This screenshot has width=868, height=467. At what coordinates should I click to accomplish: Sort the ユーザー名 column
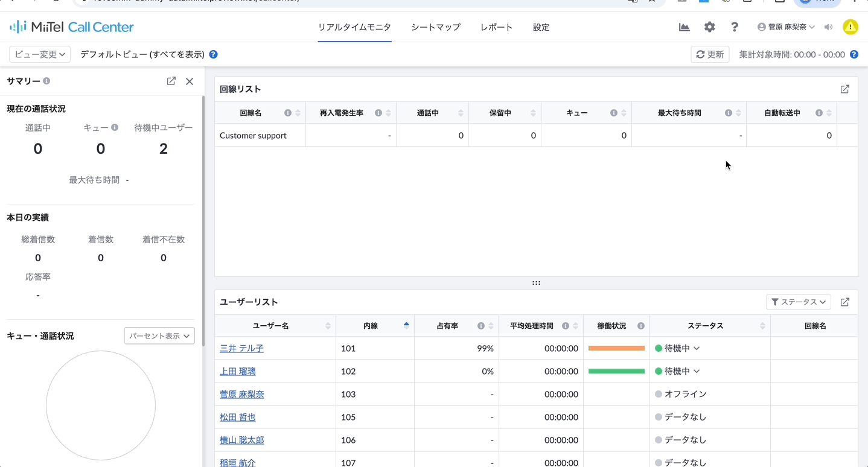pos(328,326)
